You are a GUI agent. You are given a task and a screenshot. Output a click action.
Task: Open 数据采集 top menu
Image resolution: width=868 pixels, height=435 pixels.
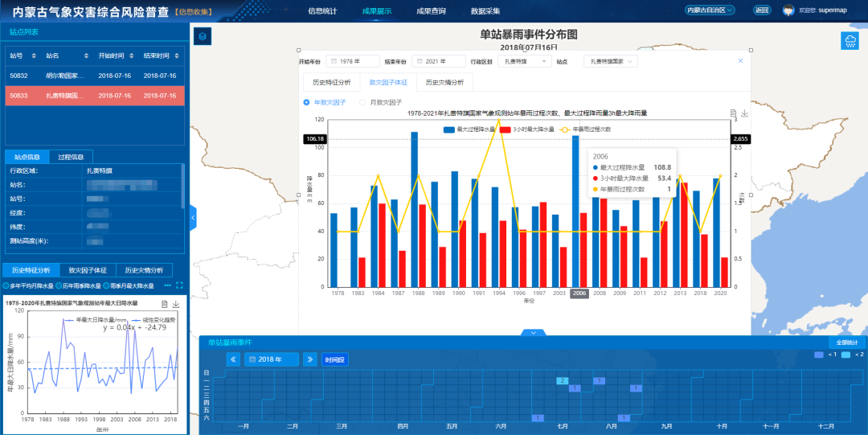[485, 10]
